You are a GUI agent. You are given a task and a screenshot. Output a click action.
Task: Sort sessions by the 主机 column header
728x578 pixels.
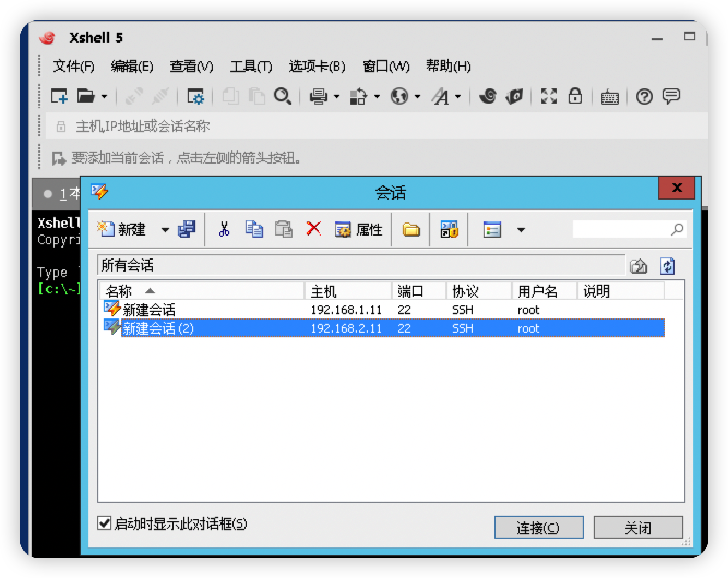(348, 291)
